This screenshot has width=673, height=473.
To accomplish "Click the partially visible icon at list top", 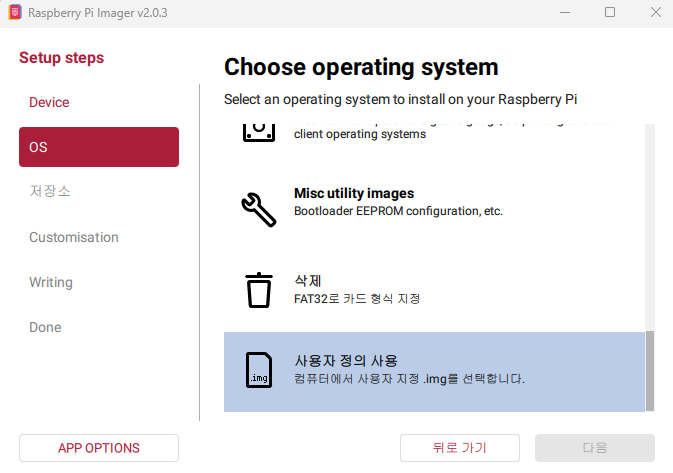I will click(259, 131).
